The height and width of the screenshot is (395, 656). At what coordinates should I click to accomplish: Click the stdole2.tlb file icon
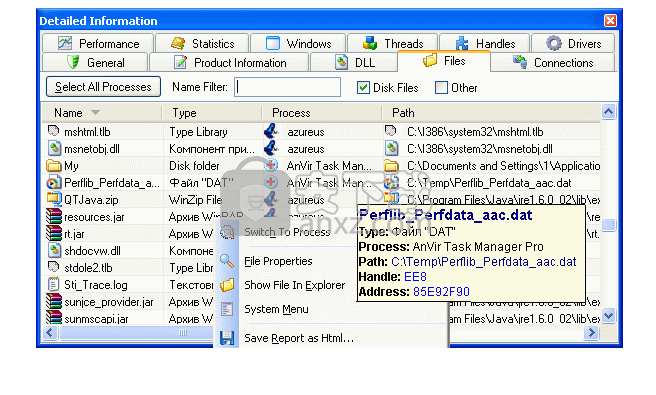pos(53,267)
